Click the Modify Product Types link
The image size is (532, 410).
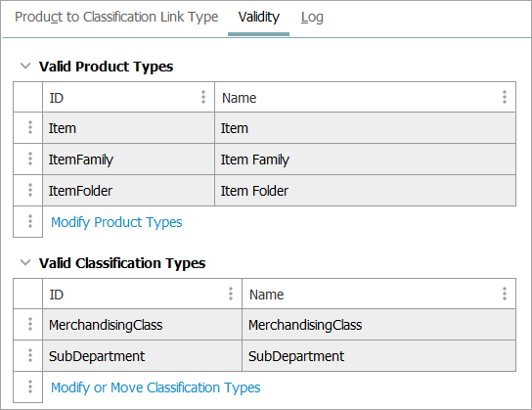(x=116, y=222)
